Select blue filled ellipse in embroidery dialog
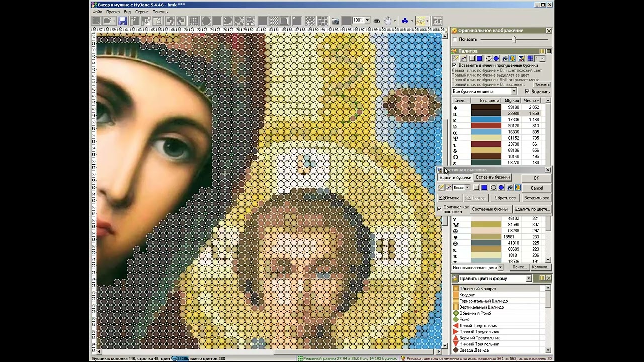644x362 pixels. click(x=501, y=187)
